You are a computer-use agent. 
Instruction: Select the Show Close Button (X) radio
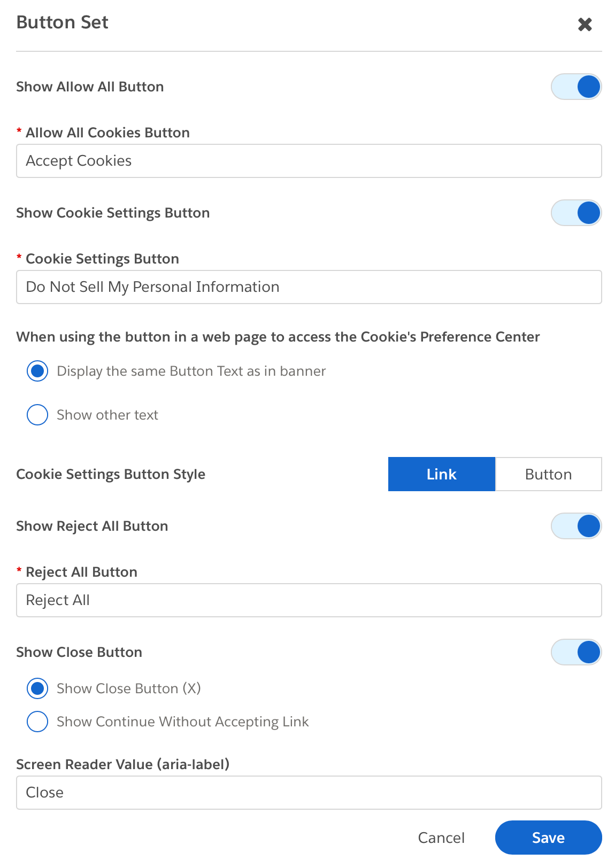coord(37,688)
